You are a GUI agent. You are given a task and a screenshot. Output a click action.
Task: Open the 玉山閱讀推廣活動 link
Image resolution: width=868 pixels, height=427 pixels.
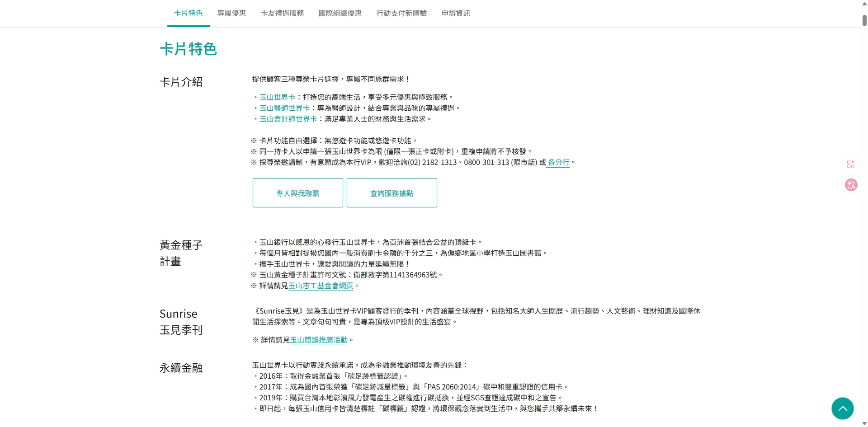tap(319, 340)
